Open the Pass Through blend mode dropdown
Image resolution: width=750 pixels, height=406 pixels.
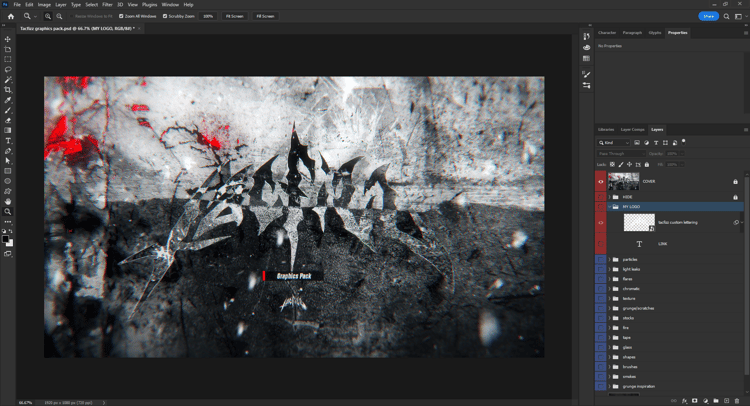tap(621, 154)
